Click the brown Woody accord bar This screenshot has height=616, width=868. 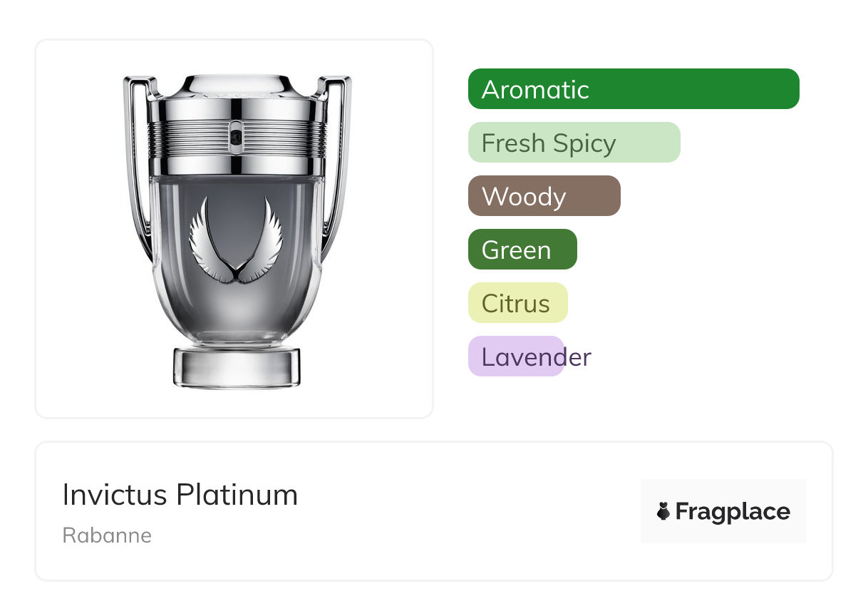tap(544, 196)
